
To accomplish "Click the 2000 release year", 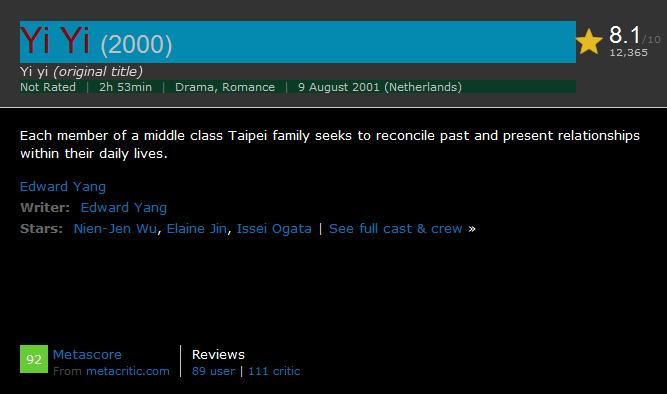I will coord(137,44).
